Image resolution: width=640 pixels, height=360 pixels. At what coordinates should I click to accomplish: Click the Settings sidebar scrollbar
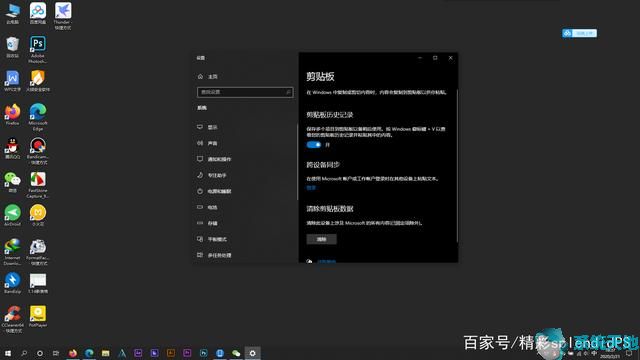click(x=298, y=161)
